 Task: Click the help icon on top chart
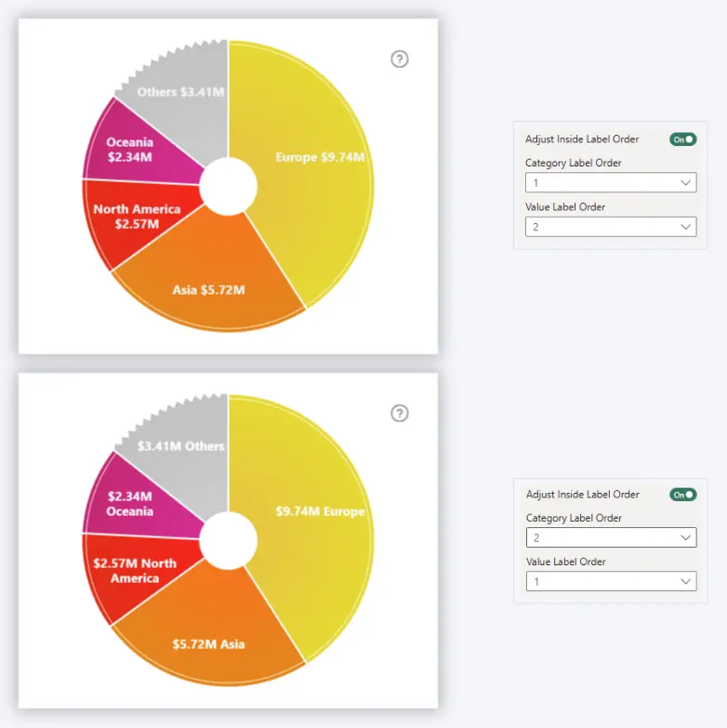[x=400, y=60]
